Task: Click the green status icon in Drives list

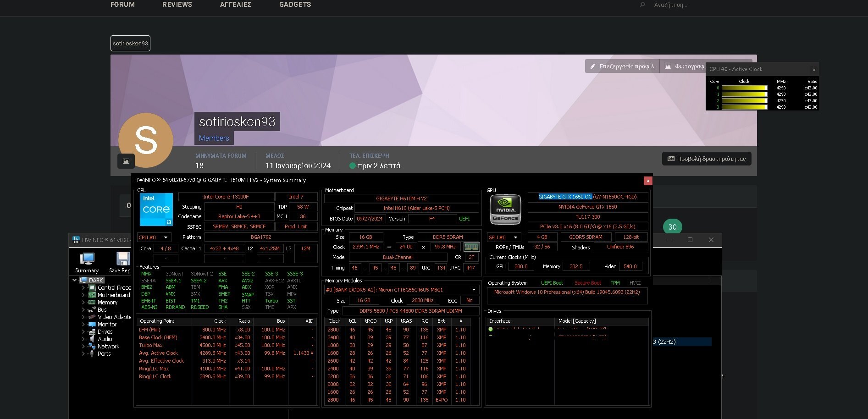Action: coord(491,329)
